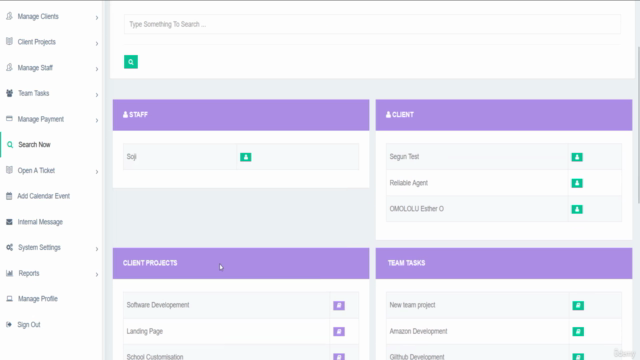Open Manage Profile page
Viewport: 640px width, 360px height.
[38, 299]
